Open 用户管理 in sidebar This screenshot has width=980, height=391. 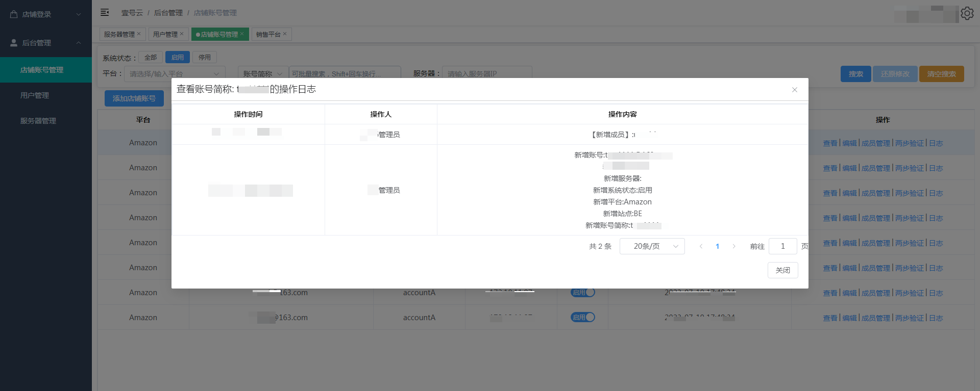[46, 95]
